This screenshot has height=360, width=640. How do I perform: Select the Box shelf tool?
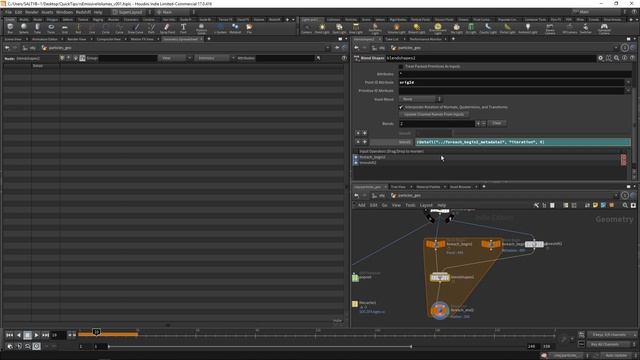click(x=10, y=28)
